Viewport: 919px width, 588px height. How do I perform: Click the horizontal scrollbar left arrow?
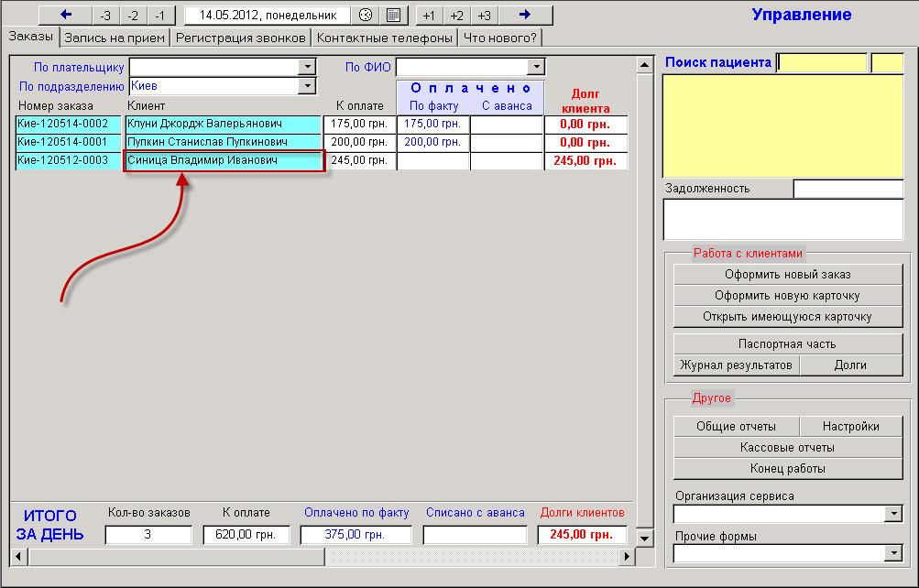18,556
